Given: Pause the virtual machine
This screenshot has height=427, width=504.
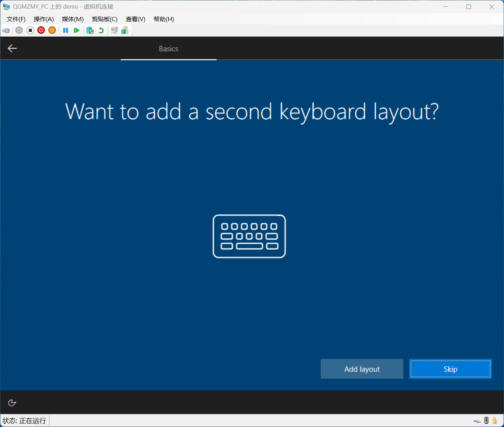Looking at the screenshot, I should pos(66,30).
